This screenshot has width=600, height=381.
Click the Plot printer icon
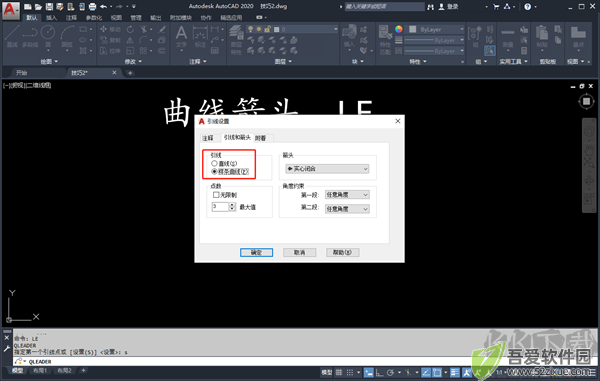92,7
